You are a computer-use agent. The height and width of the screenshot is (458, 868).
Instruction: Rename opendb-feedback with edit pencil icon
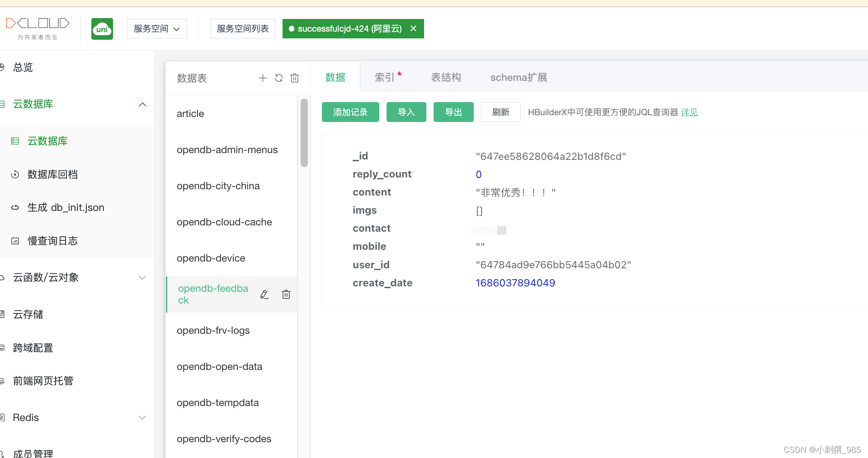coord(264,294)
